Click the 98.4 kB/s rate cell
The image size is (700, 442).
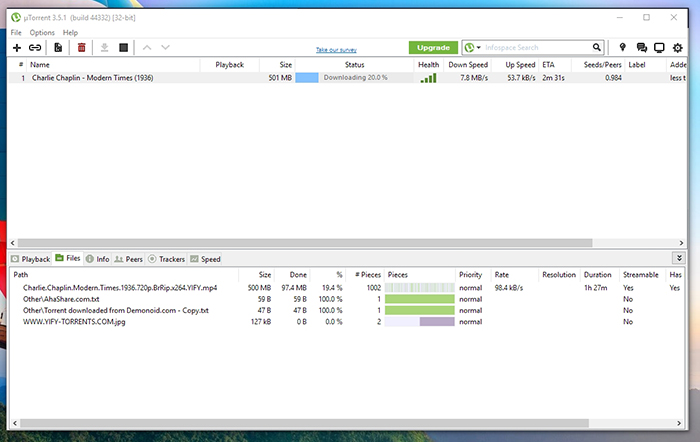click(509, 288)
